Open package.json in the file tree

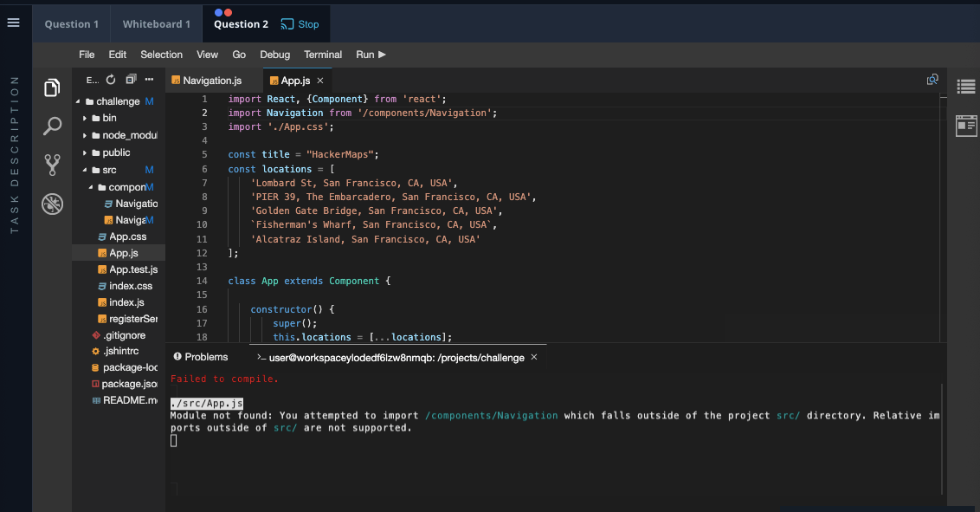pyautogui.click(x=125, y=384)
